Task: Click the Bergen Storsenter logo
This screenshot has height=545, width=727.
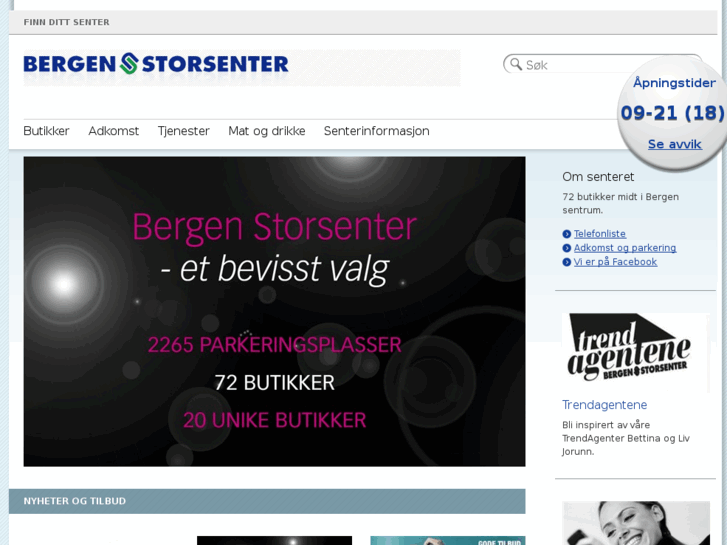Action: coord(156,64)
